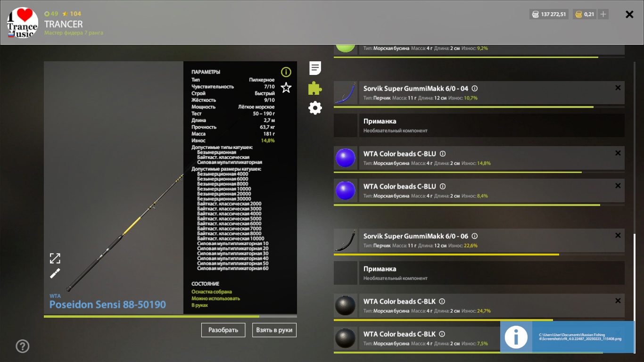
Task: Open the puzzle piece components tab
Action: [315, 88]
